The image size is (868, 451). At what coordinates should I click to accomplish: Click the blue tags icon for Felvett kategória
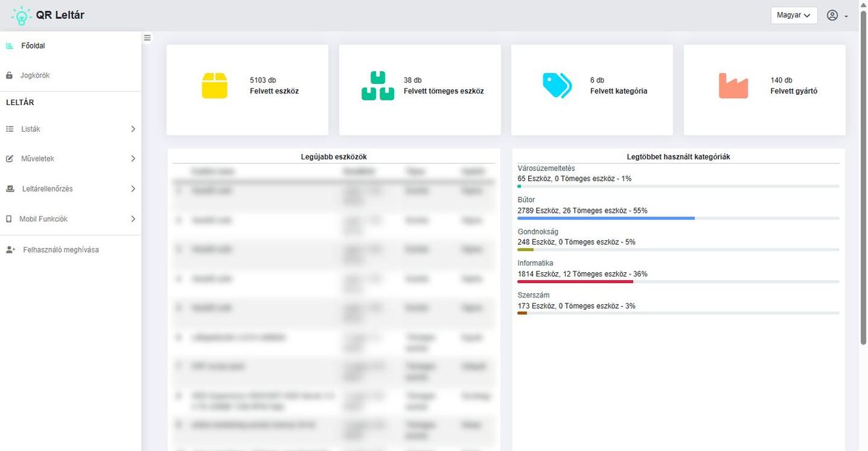click(557, 85)
